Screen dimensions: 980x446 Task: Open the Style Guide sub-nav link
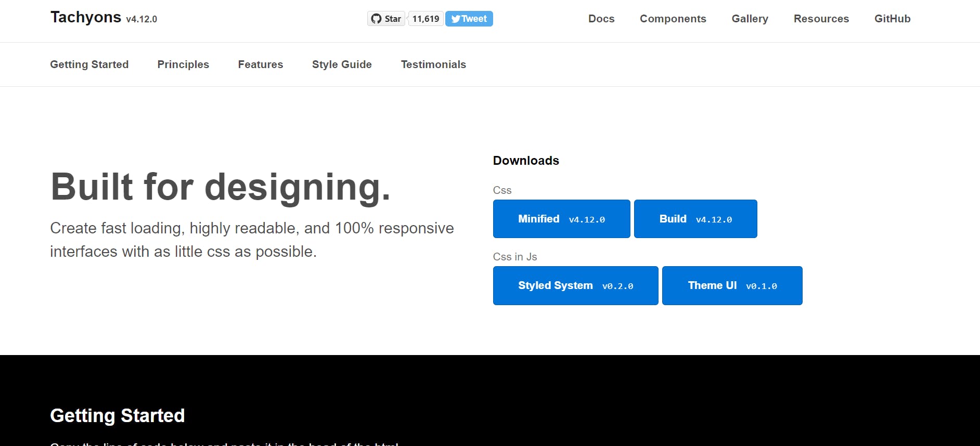tap(342, 64)
